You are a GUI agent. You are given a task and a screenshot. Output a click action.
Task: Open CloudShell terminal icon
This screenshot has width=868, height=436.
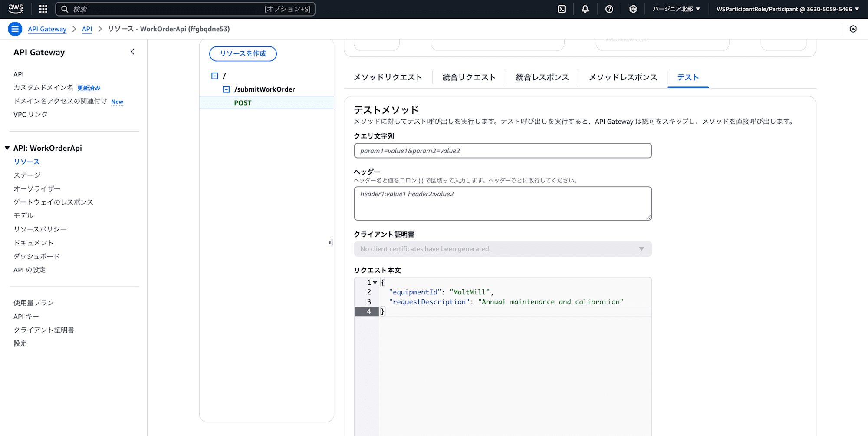[x=562, y=9]
